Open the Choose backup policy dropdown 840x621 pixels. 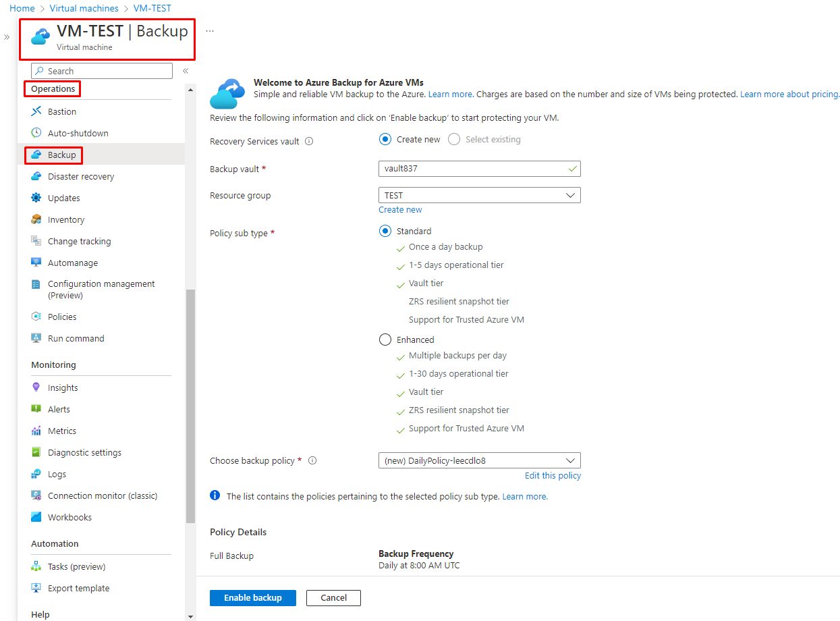click(480, 461)
